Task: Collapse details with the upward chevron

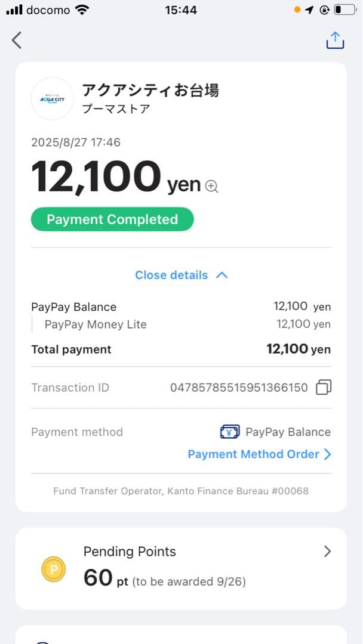Action: [222, 275]
